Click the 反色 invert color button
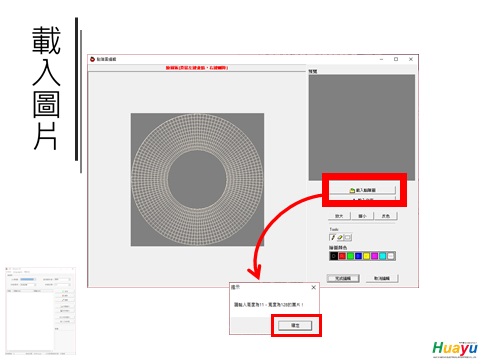This screenshot has width=485, height=364. pos(386,216)
